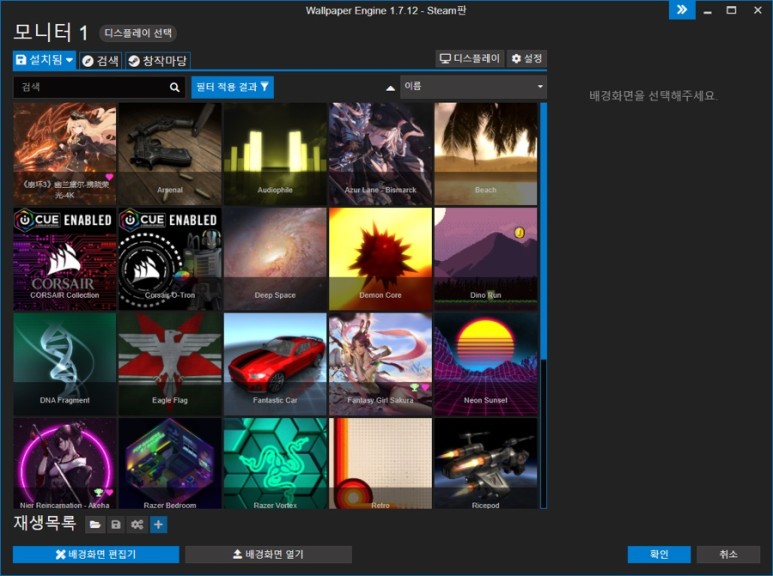Open the 설치됨 tab dropdown arrow
773x576 pixels.
pos(70,60)
